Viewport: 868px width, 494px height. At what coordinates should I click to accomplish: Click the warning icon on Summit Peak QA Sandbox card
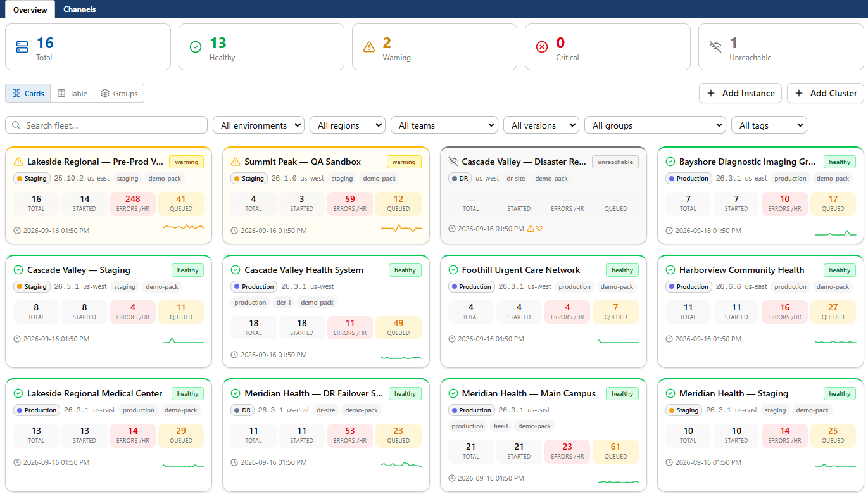[x=236, y=161]
